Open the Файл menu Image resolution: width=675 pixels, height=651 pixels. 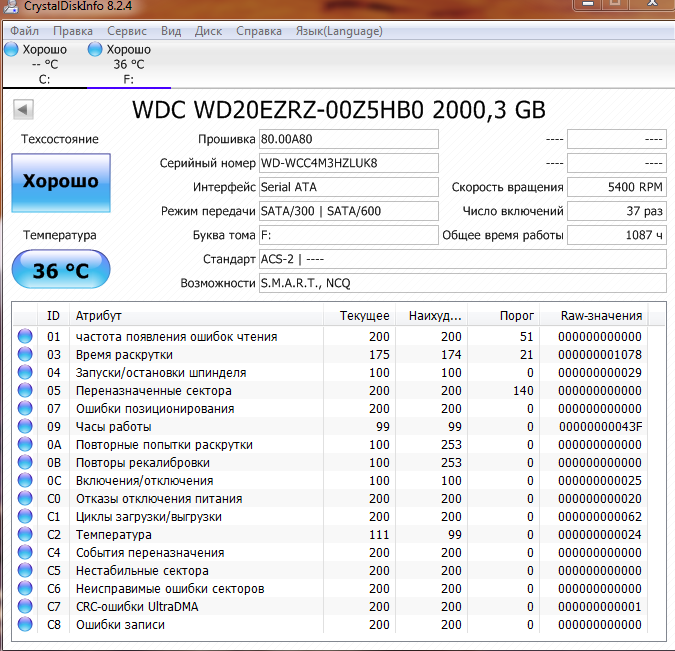point(25,31)
